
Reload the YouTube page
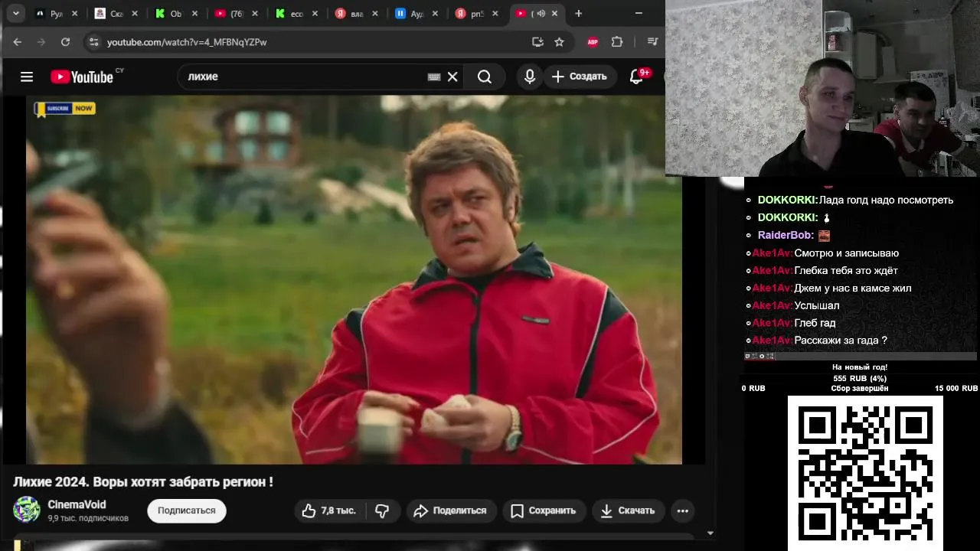click(x=65, y=42)
